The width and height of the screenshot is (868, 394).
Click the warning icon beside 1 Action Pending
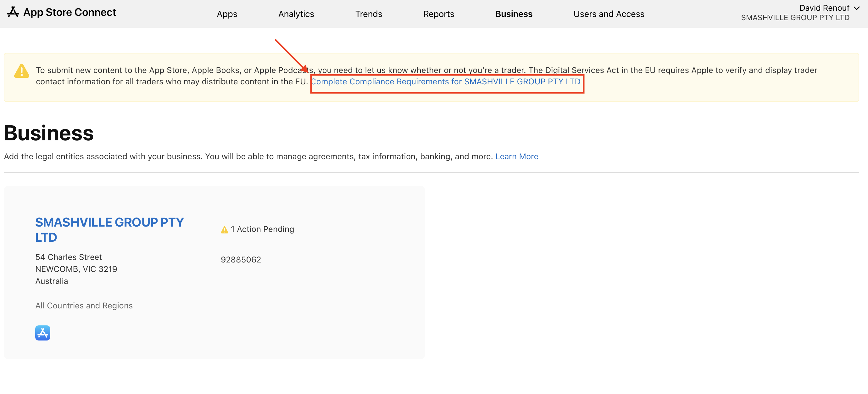[225, 230]
